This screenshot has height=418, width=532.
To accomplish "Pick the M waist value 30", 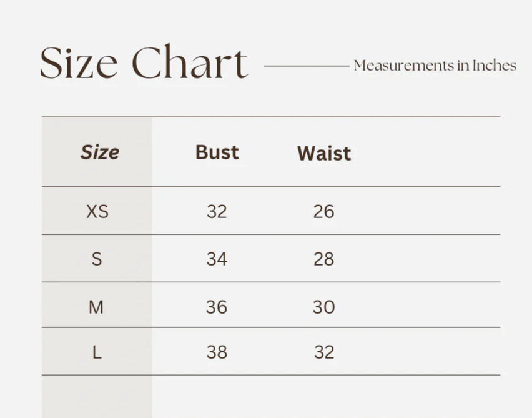I will (x=323, y=307).
